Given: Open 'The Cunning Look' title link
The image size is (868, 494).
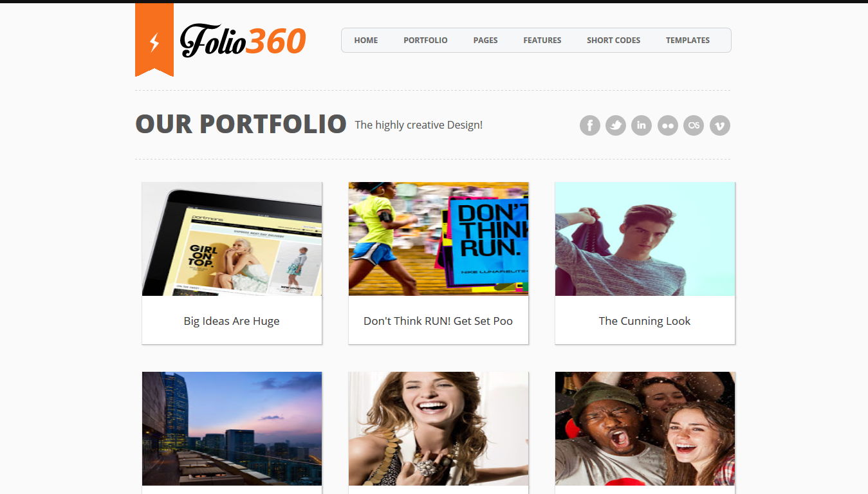Looking at the screenshot, I should point(645,321).
